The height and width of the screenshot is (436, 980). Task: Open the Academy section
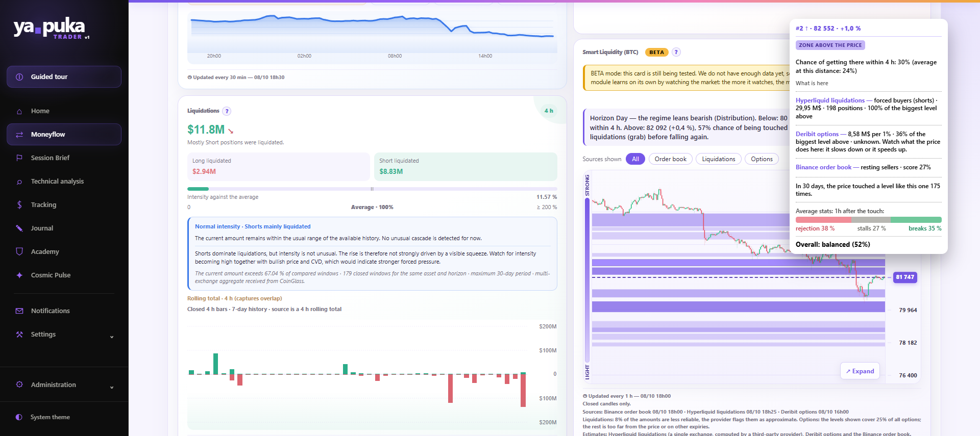(x=64, y=252)
